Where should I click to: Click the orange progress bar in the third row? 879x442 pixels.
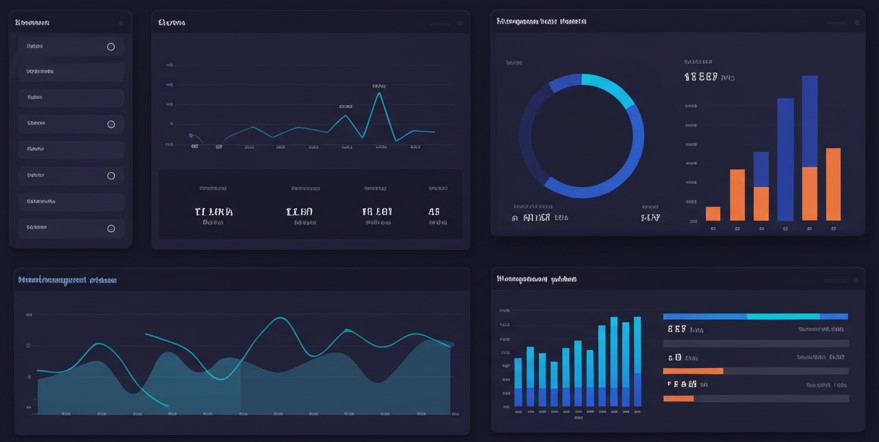coord(693,371)
